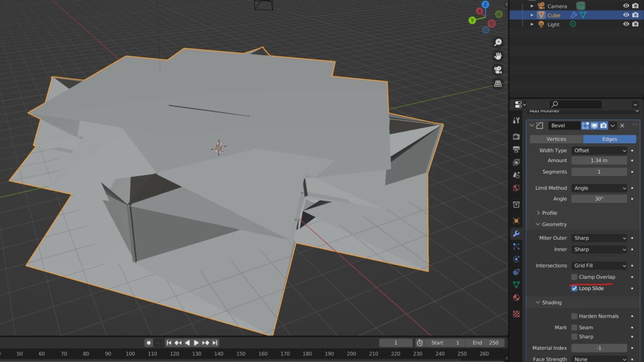Select the Modifier Properties wrench tab
Viewport: 644px width, 362px height.
click(516, 233)
